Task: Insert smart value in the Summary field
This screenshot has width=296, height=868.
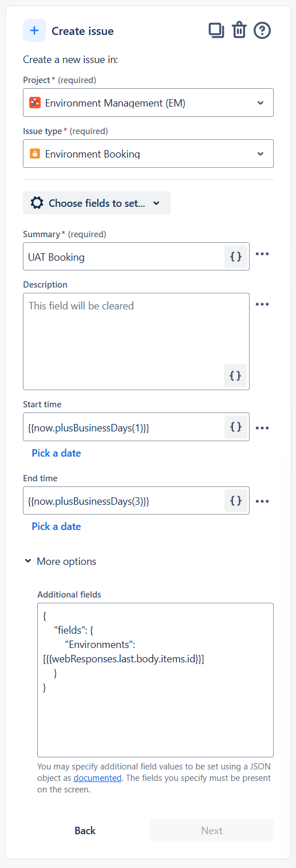Action: tap(235, 257)
